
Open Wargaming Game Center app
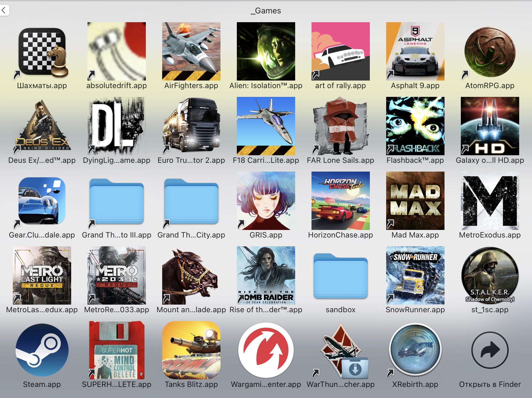[x=266, y=350]
